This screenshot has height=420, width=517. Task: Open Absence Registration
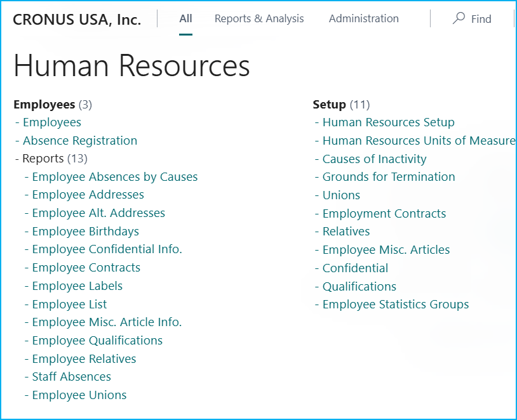click(x=80, y=141)
